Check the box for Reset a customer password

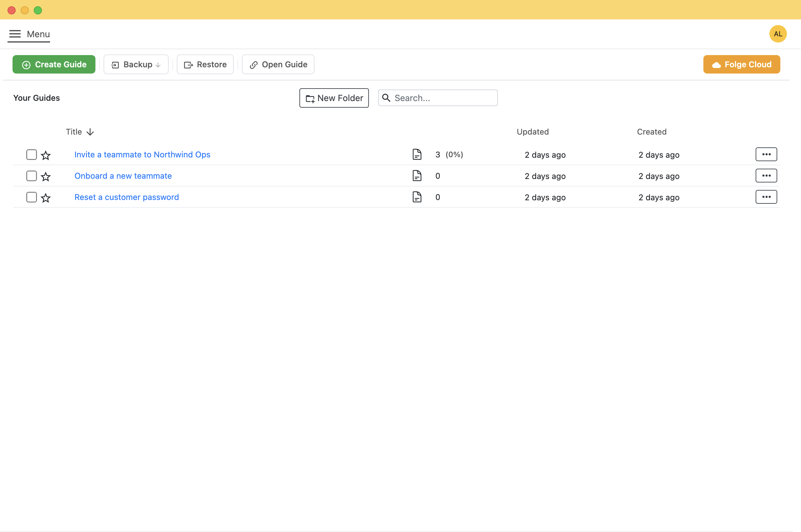32,197
